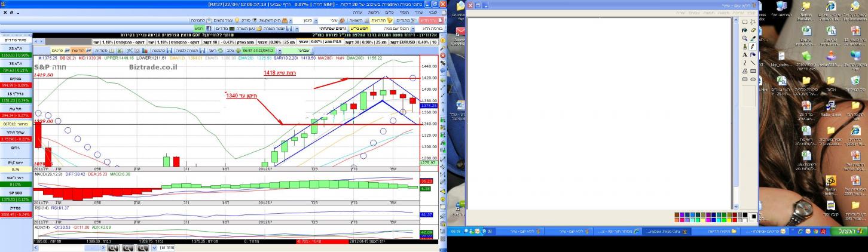The width and height of the screenshot is (868, 252).
Task: Activate the rectangular Select tool in Paint
Action: click(x=745, y=21)
